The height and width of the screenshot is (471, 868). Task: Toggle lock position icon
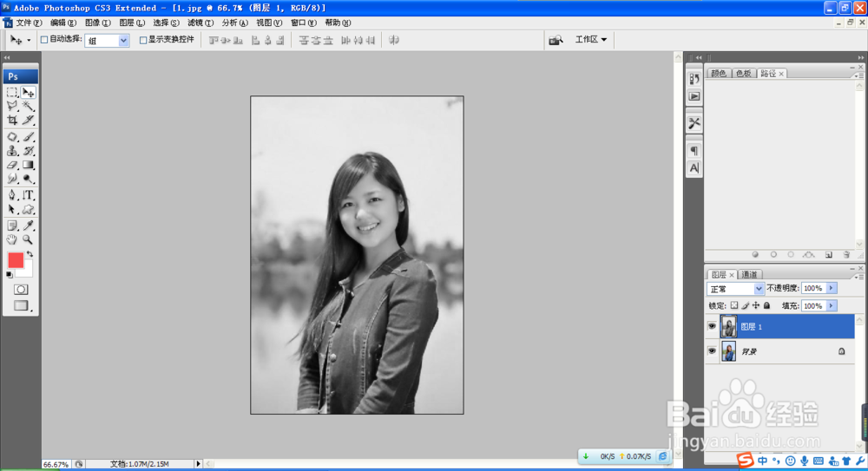pyautogui.click(x=756, y=305)
